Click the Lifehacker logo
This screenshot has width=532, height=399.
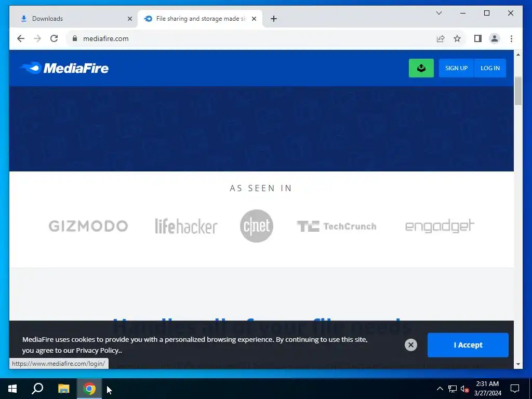pos(186,226)
